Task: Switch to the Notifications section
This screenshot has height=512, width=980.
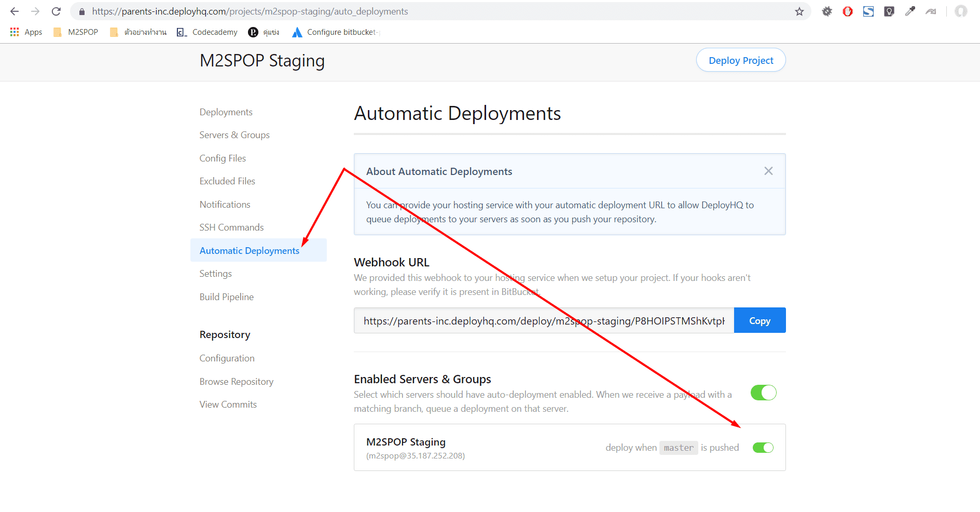Action: point(225,204)
